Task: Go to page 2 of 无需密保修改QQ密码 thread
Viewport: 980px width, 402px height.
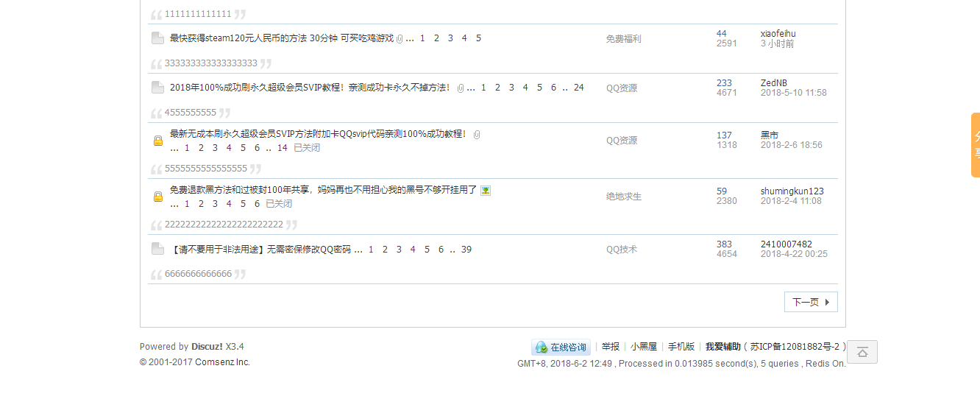Action: [385, 250]
